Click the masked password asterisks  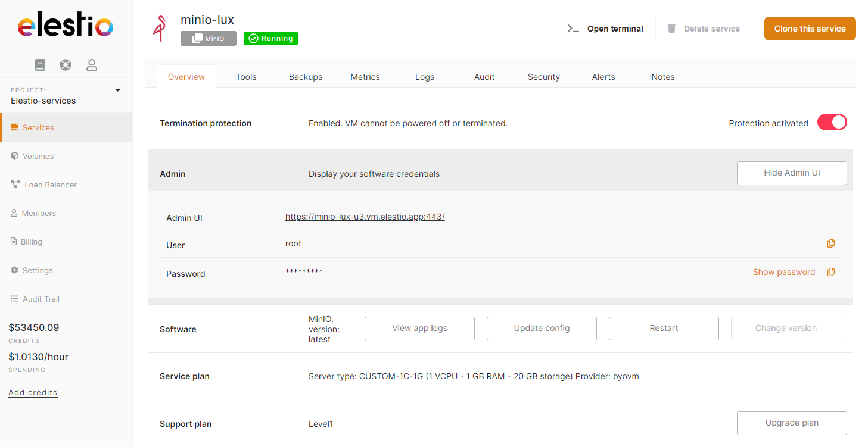tap(304, 271)
